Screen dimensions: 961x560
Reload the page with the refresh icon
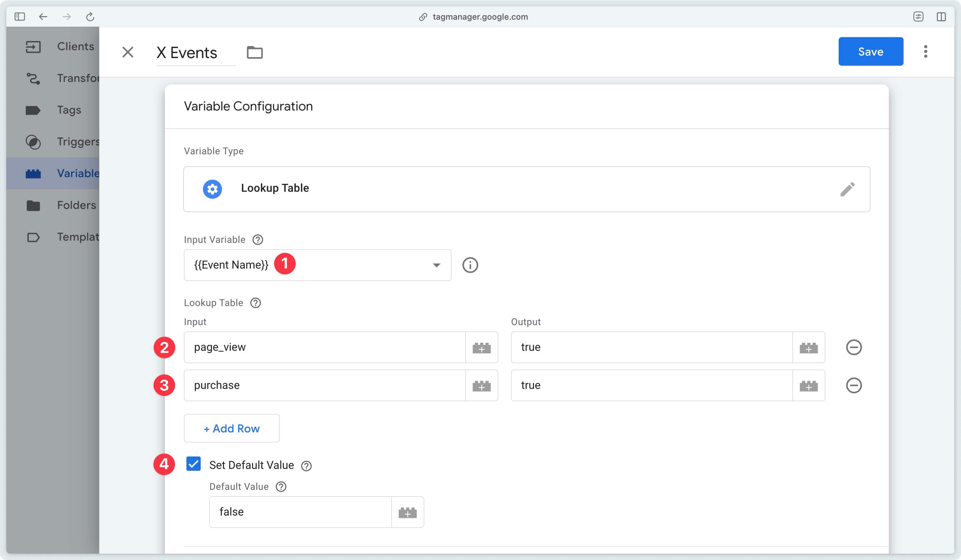[x=90, y=17]
